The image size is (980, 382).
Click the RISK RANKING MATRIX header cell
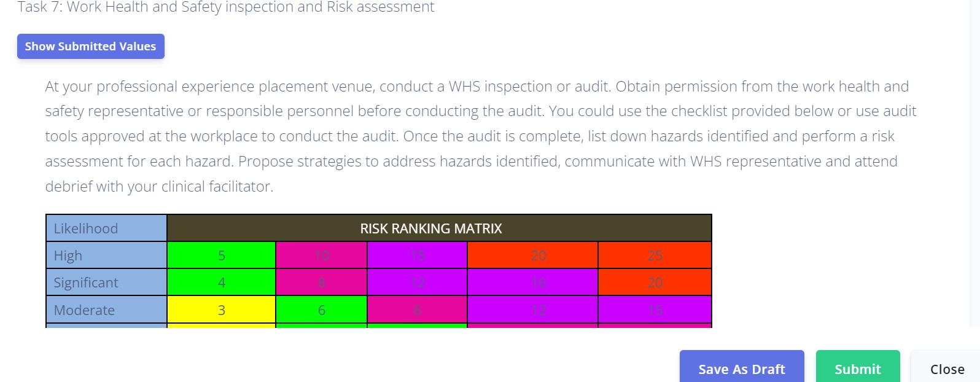click(431, 228)
